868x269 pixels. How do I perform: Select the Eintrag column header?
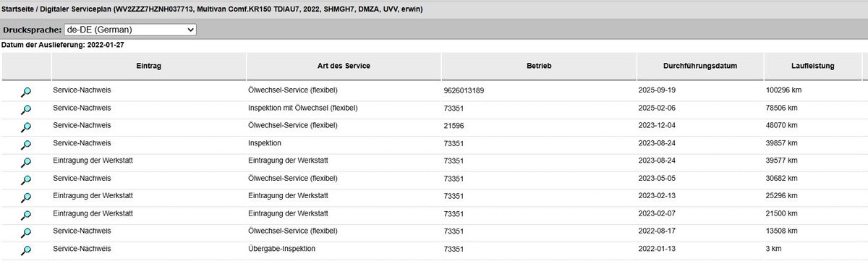coord(148,66)
